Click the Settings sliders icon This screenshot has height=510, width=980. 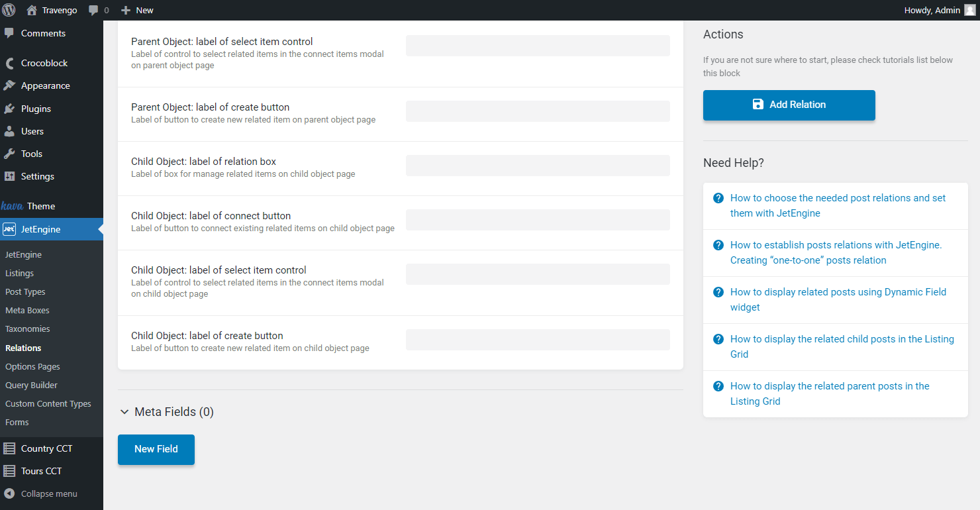tap(9, 176)
